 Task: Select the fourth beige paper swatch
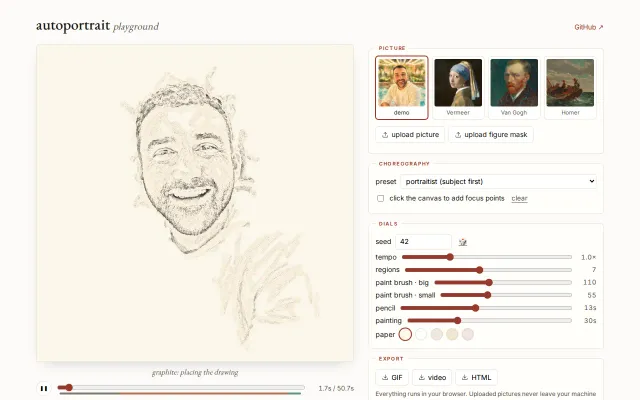[x=452, y=334]
